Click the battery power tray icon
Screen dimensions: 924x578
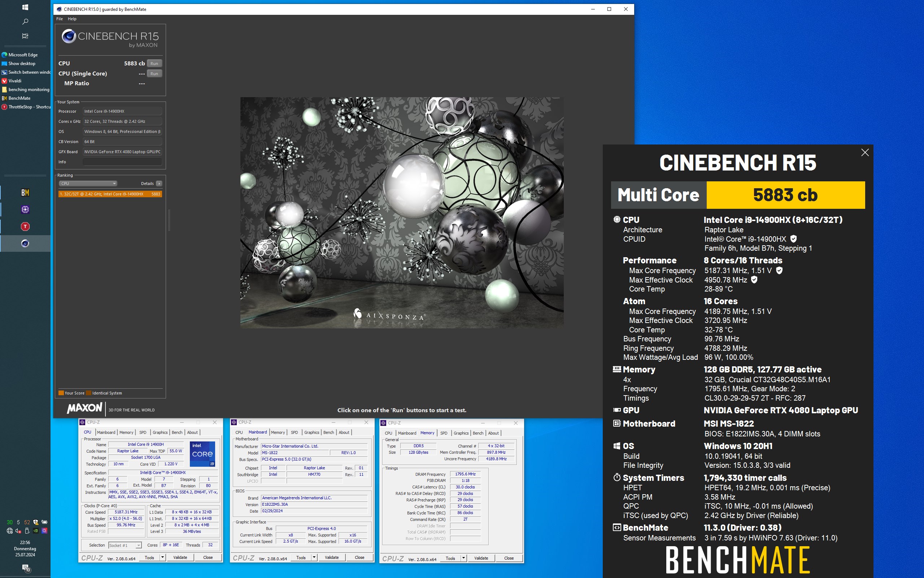44,522
